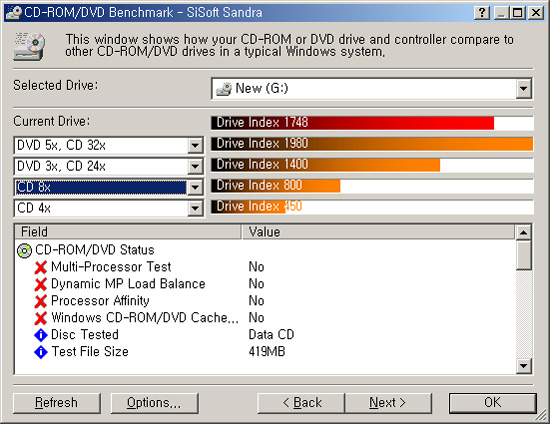Open the CD 4x reference drive dropdown
Image resolution: width=550 pixels, height=424 pixels.
195,209
